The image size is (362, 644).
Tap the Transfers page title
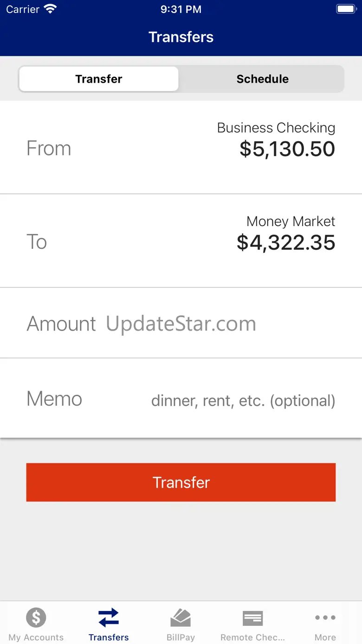(x=181, y=37)
